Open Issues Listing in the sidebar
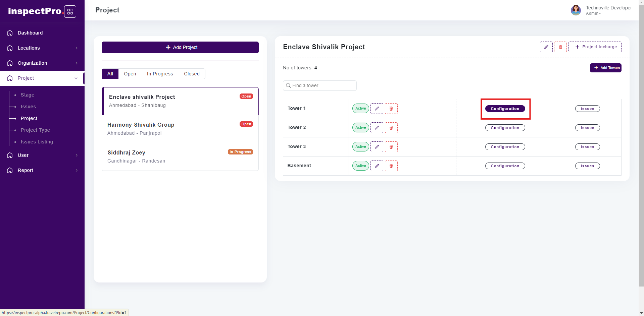The height and width of the screenshot is (316, 644). [37, 142]
